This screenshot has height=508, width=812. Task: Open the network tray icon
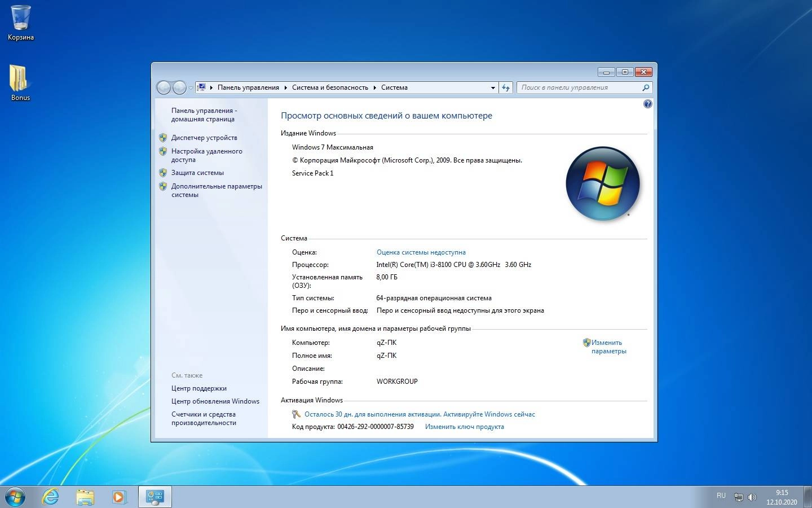click(x=738, y=497)
